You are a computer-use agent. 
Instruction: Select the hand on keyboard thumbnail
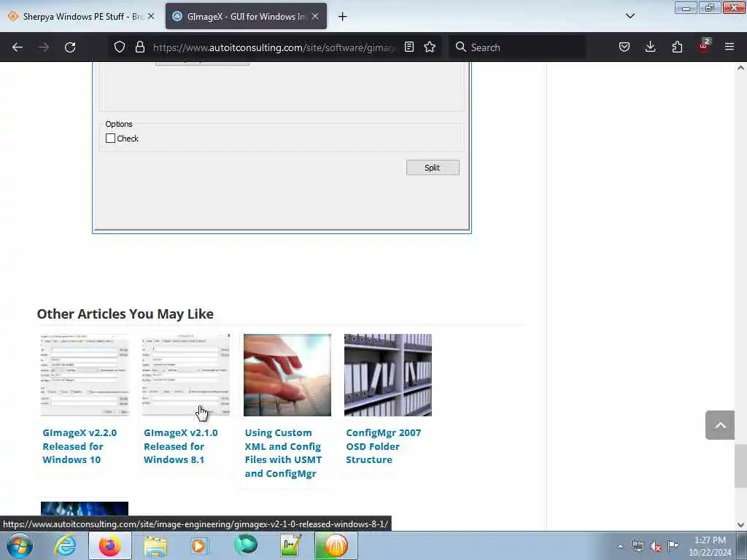point(287,376)
